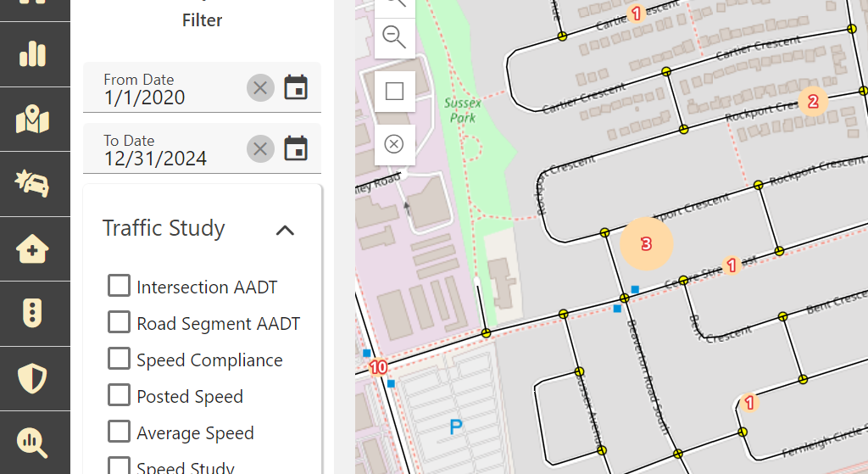This screenshot has height=474, width=868.
Task: Click the map zoom out magnifier
Action: tap(394, 36)
